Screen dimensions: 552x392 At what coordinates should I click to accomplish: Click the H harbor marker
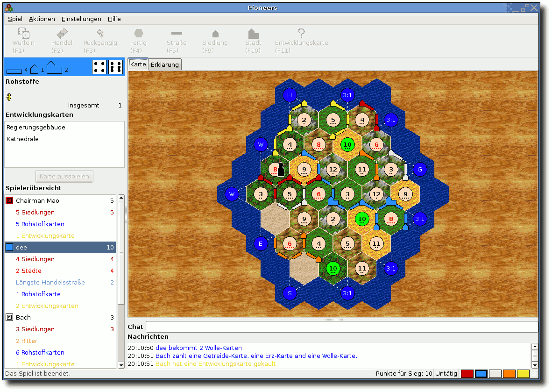[x=290, y=95]
